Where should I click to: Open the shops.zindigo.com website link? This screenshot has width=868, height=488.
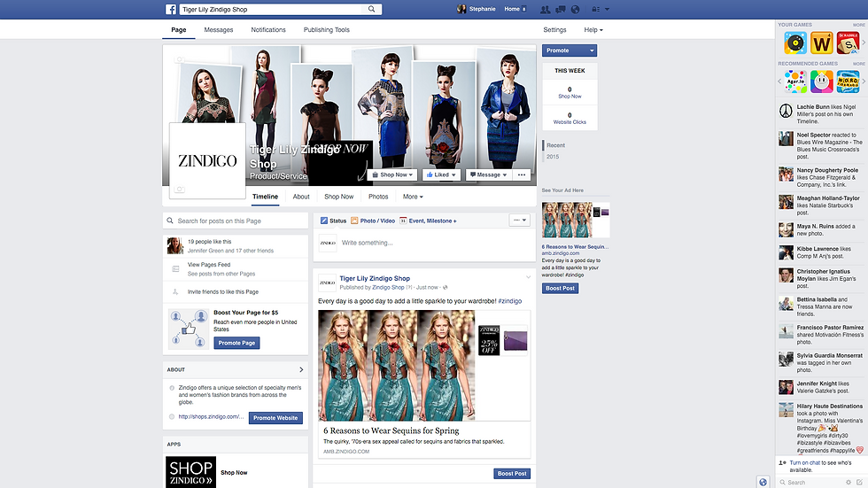(211, 416)
